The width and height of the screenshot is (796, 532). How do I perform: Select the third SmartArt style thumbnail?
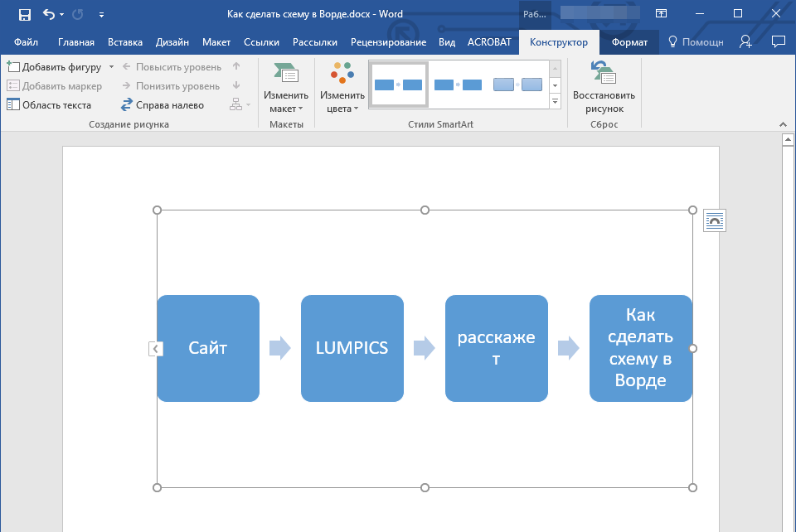coord(517,85)
